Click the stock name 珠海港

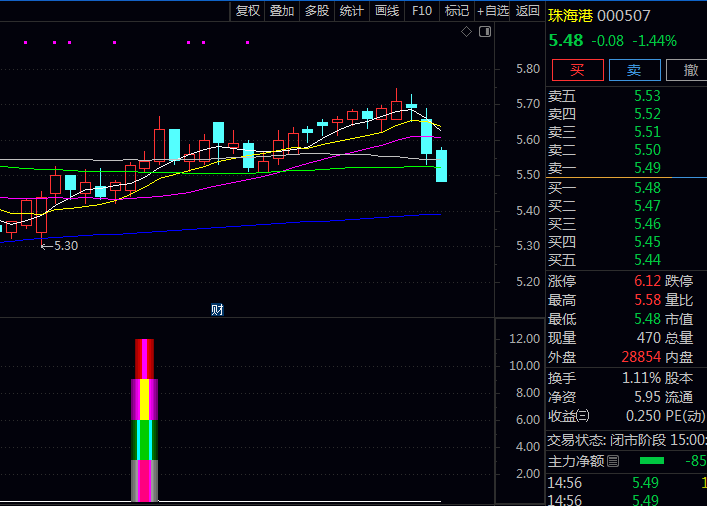coord(570,16)
